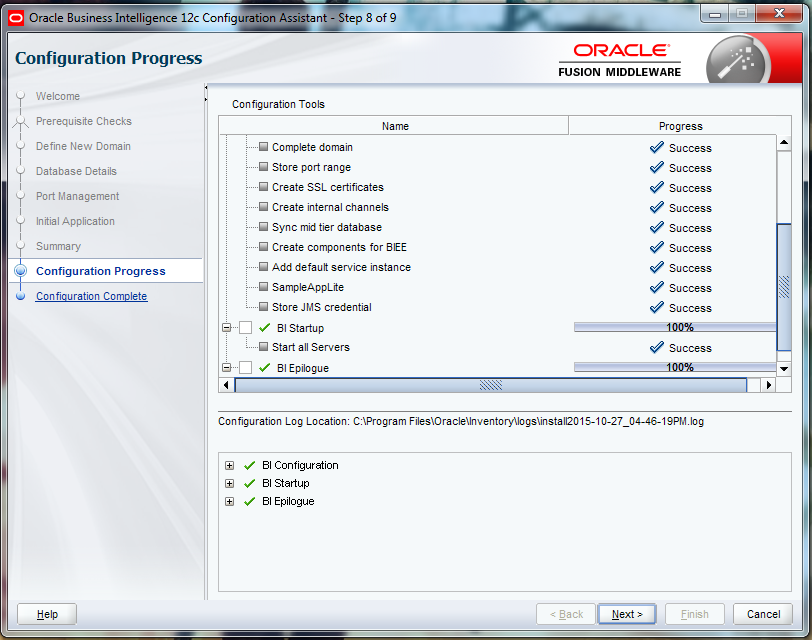Expand BI Startup in the lower panel
Screen dimensions: 812x640
229,484
